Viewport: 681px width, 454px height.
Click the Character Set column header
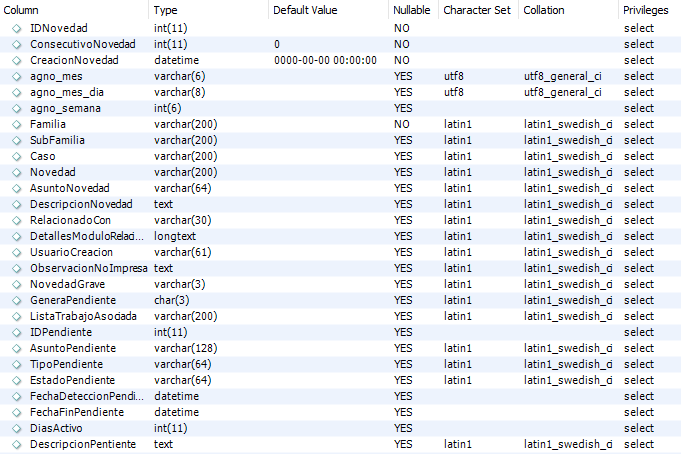[479, 10]
